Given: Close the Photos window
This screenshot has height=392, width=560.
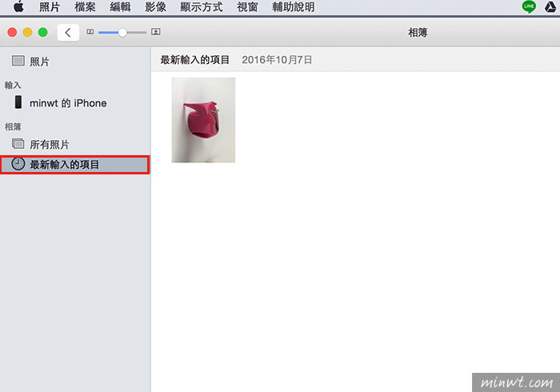Looking at the screenshot, I should pos(12,33).
